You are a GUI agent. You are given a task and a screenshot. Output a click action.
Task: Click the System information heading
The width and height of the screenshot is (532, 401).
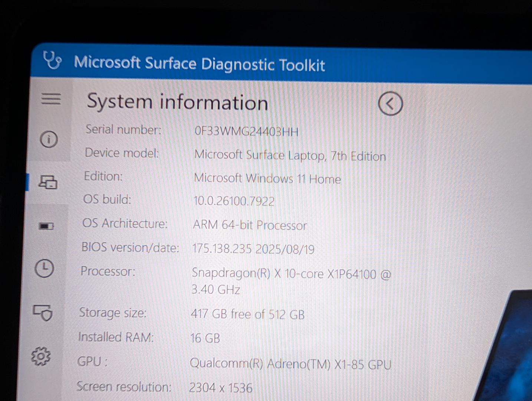point(177,102)
